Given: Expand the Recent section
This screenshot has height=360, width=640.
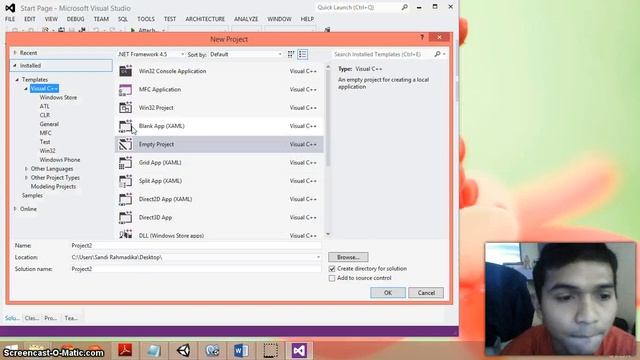Looking at the screenshot, I should pos(15,53).
